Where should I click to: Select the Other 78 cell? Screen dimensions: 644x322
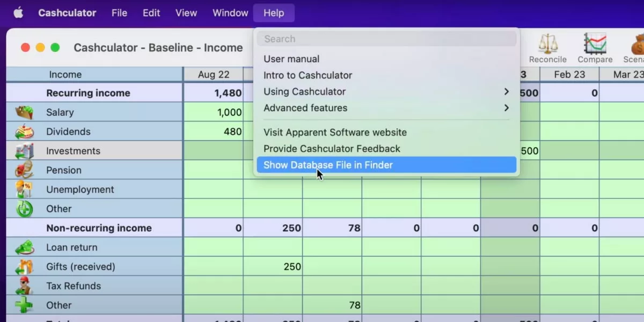pos(332,305)
